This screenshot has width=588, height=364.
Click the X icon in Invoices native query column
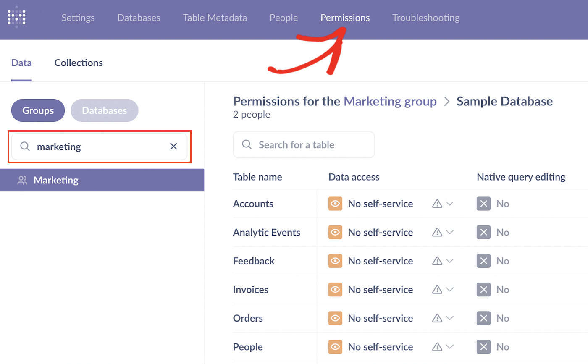[483, 289]
